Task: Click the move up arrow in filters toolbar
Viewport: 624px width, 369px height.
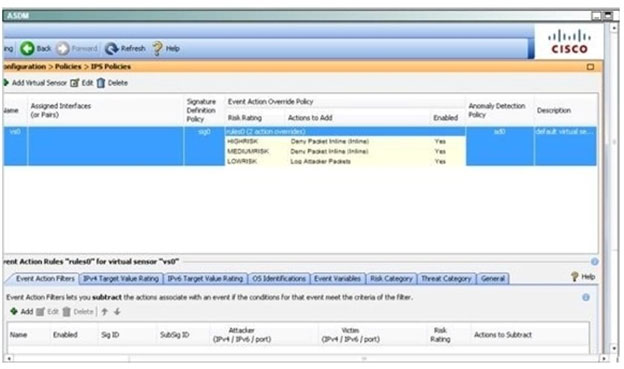Action: [x=105, y=312]
